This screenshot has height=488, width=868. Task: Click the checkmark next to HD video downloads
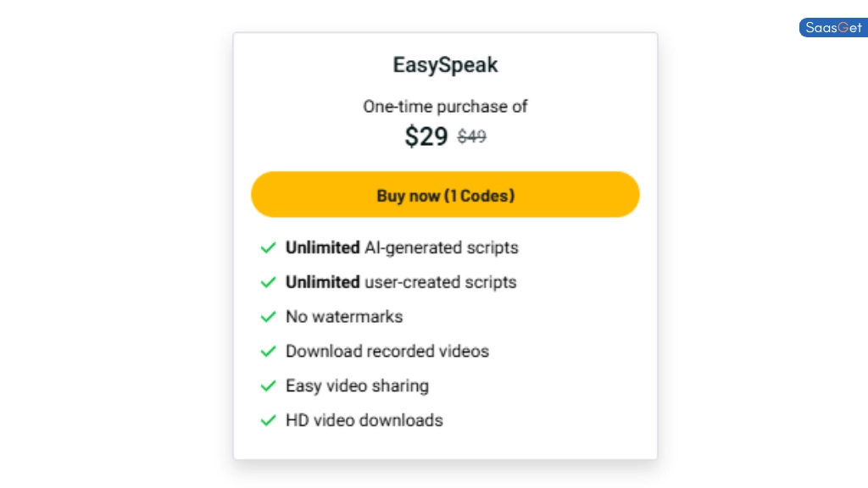269,420
